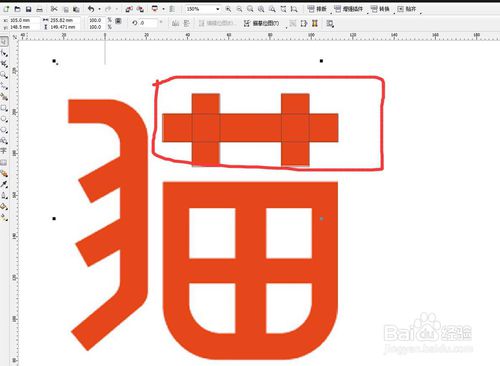Undo the last action
Screen dimensions: 500x366
click(91, 9)
